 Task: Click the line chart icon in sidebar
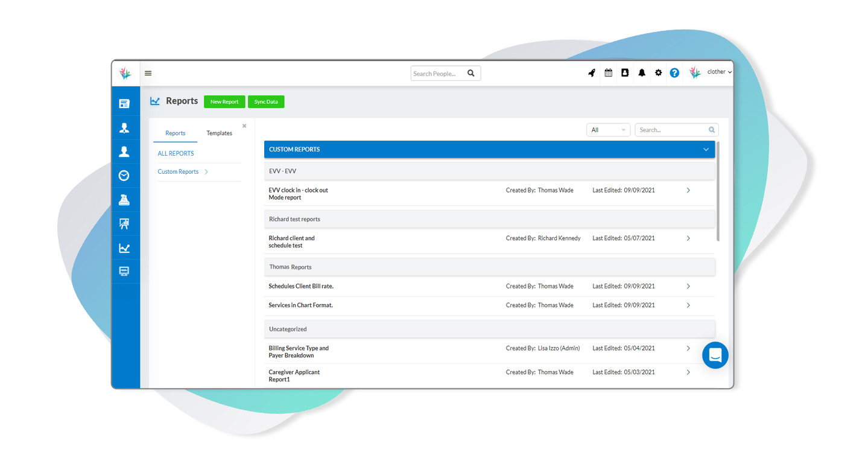[x=124, y=248]
